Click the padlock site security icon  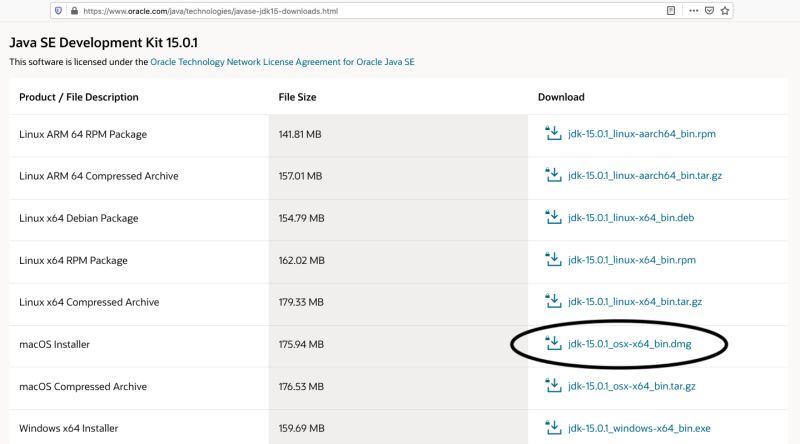pyautogui.click(x=74, y=11)
